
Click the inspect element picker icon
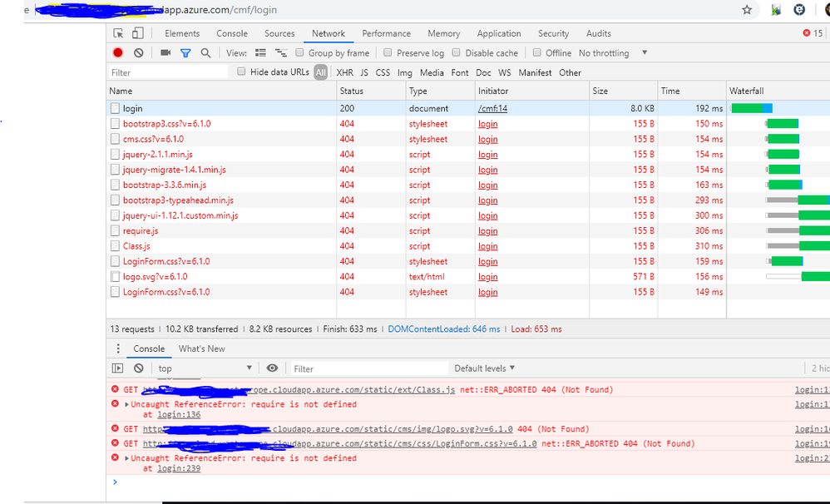118,33
